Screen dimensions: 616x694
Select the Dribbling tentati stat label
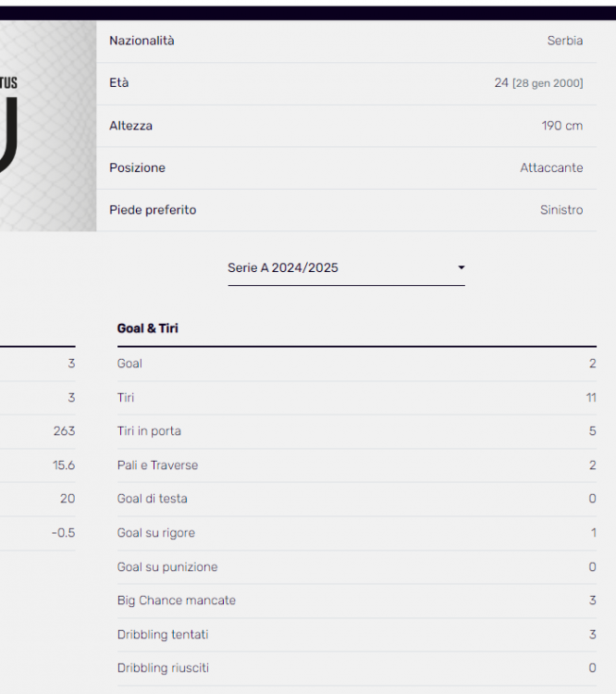point(163,635)
